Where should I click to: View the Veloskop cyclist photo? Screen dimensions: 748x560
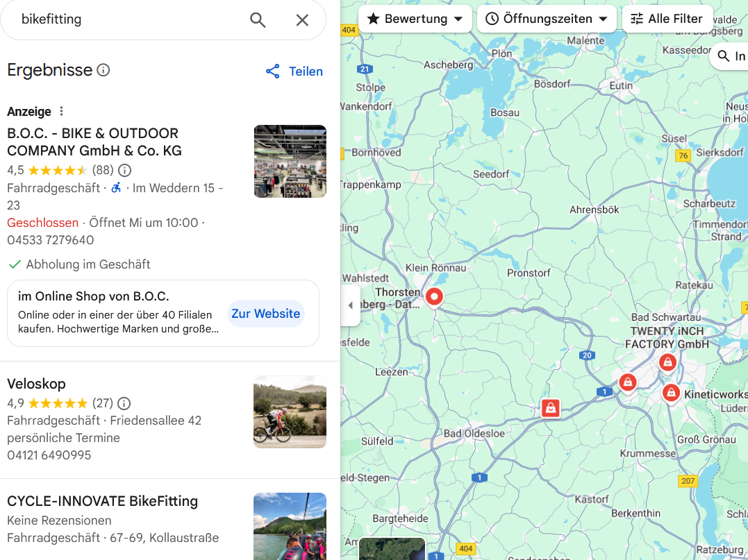coord(290,411)
